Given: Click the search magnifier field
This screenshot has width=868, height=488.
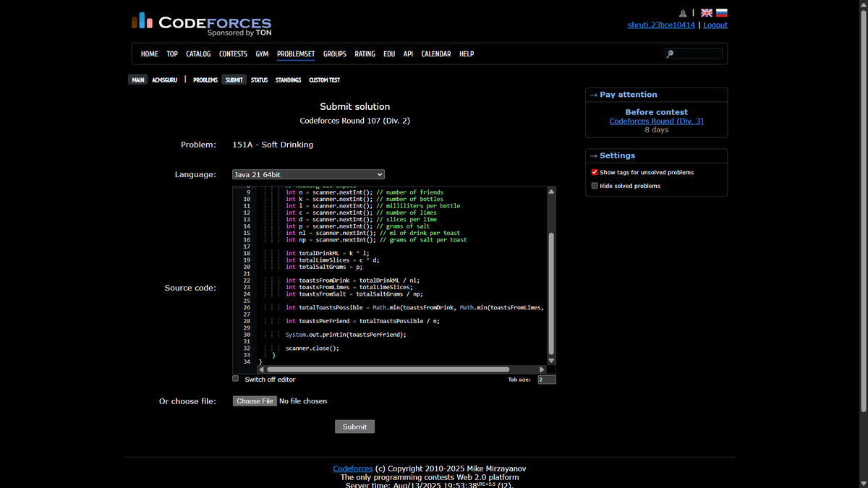Looking at the screenshot, I should [694, 53].
